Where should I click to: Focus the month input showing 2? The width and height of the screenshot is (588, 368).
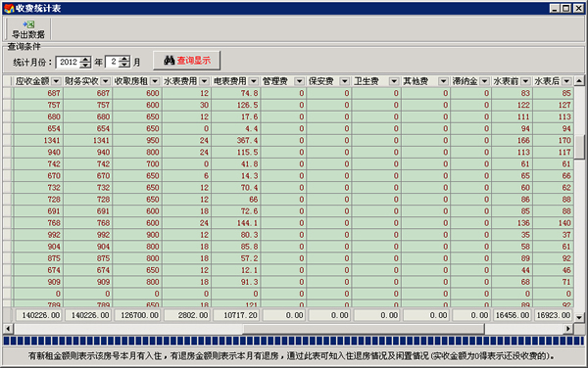113,62
